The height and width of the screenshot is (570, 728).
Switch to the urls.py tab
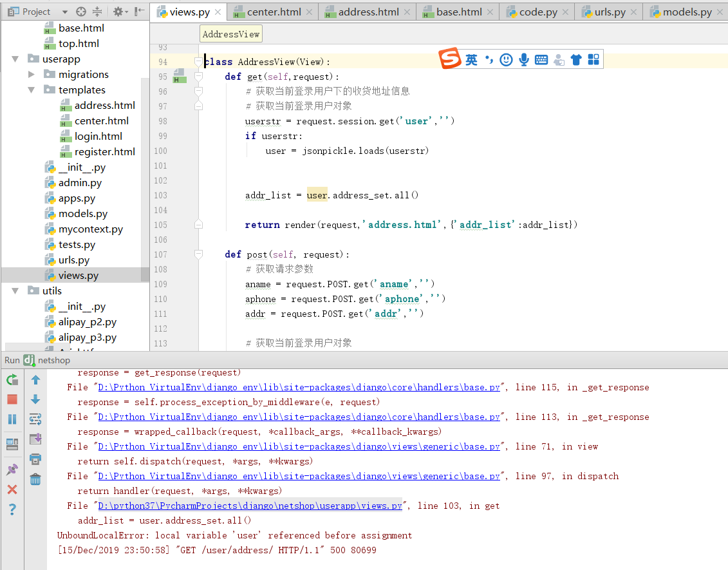point(610,12)
